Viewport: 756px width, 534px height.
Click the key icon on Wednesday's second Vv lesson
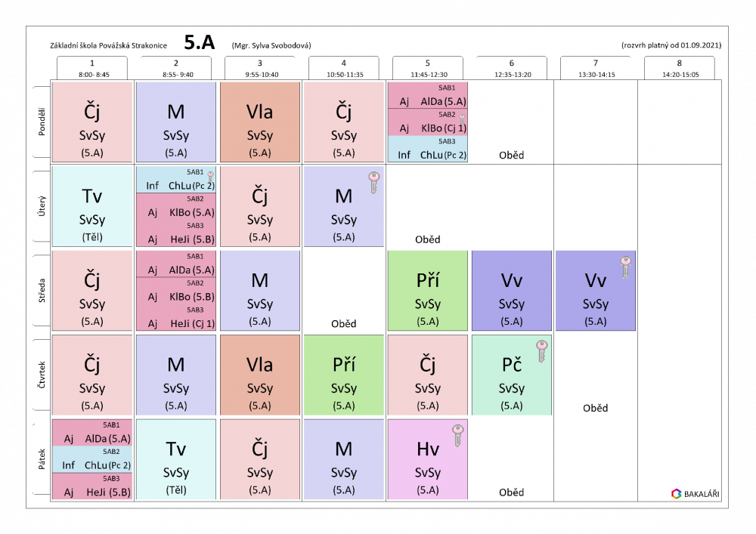pyautogui.click(x=624, y=267)
